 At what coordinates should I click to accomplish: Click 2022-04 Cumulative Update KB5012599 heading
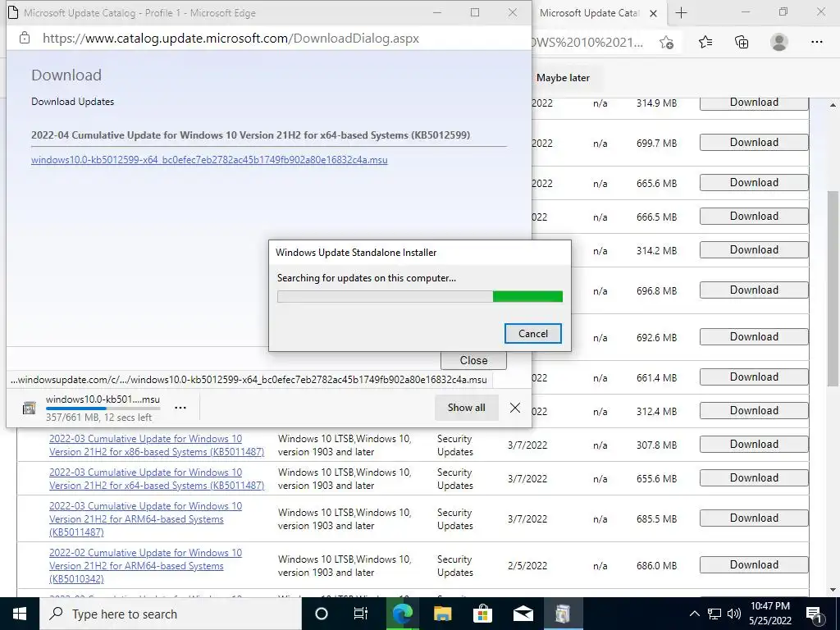[250, 135]
